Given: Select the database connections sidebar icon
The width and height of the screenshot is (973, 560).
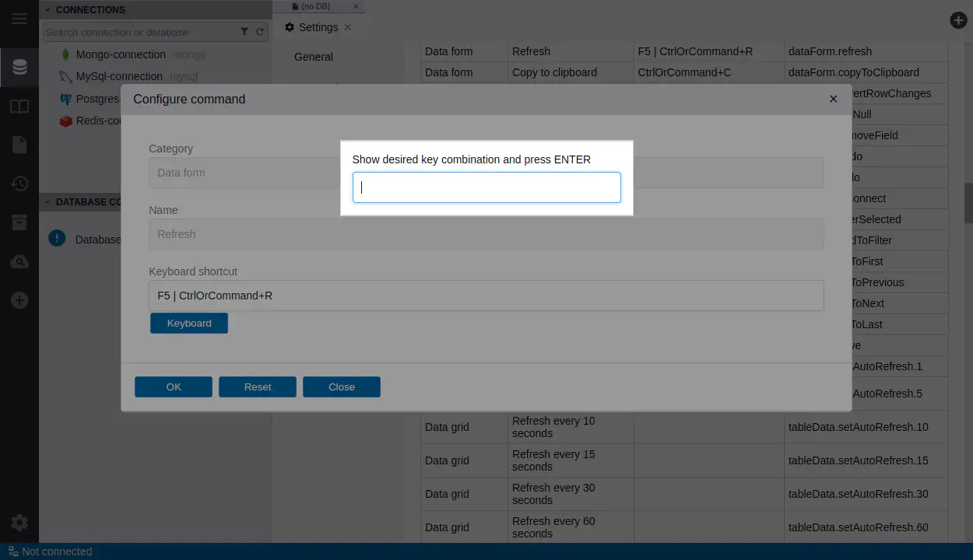Looking at the screenshot, I should click(19, 68).
